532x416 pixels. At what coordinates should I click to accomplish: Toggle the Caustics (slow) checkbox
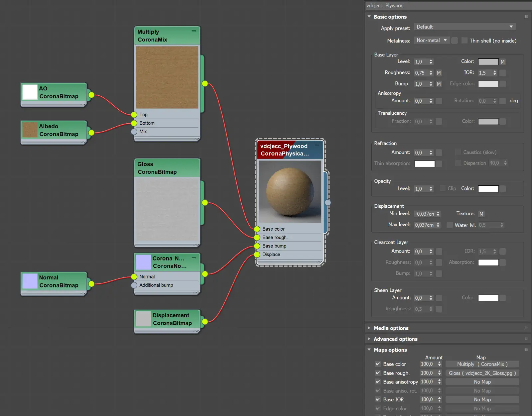click(x=458, y=152)
